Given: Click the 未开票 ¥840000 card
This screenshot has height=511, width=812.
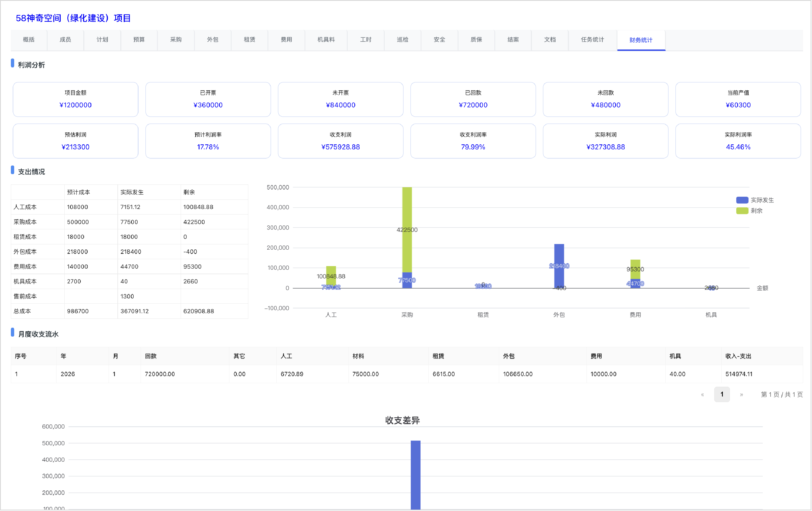Looking at the screenshot, I should click(340, 99).
